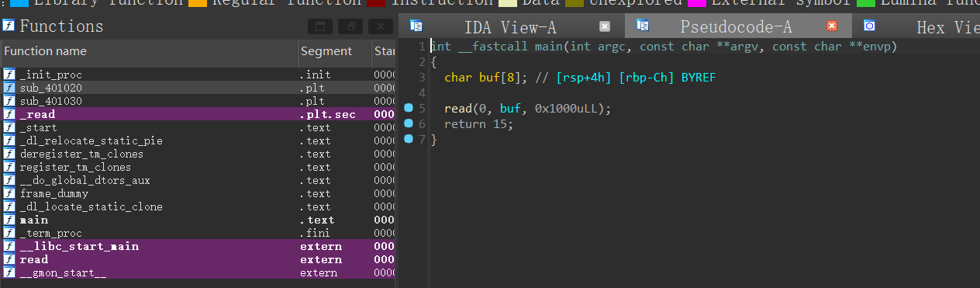
Task: Select sub_401020 function row
Action: [198, 88]
